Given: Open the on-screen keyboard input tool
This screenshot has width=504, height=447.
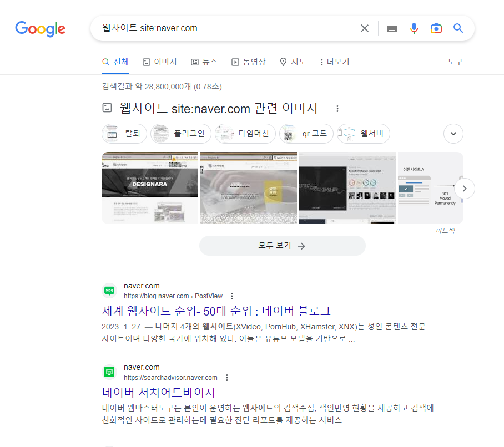Looking at the screenshot, I should [x=392, y=28].
